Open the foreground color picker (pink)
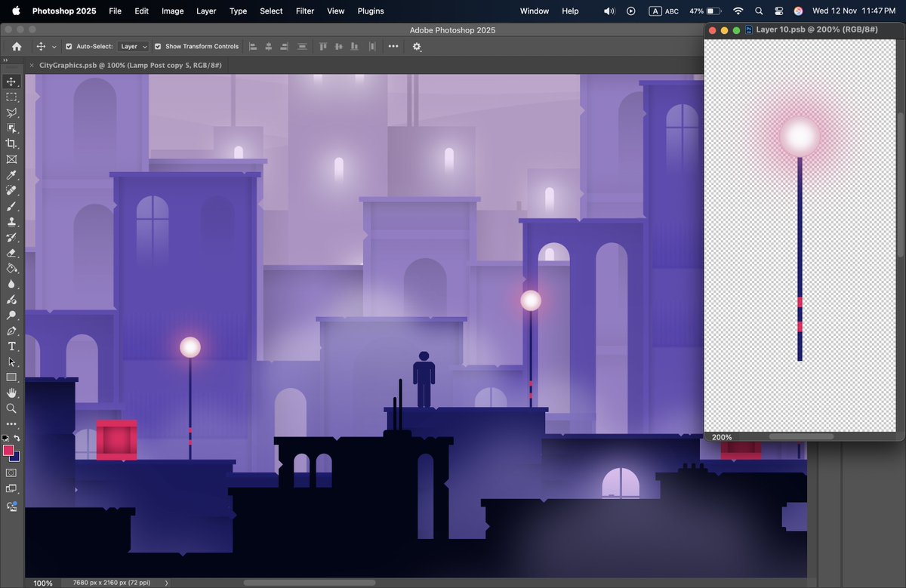 tap(8, 450)
